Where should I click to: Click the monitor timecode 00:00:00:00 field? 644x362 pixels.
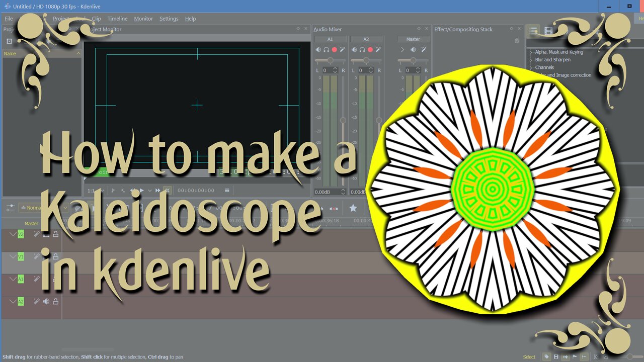[x=196, y=191]
